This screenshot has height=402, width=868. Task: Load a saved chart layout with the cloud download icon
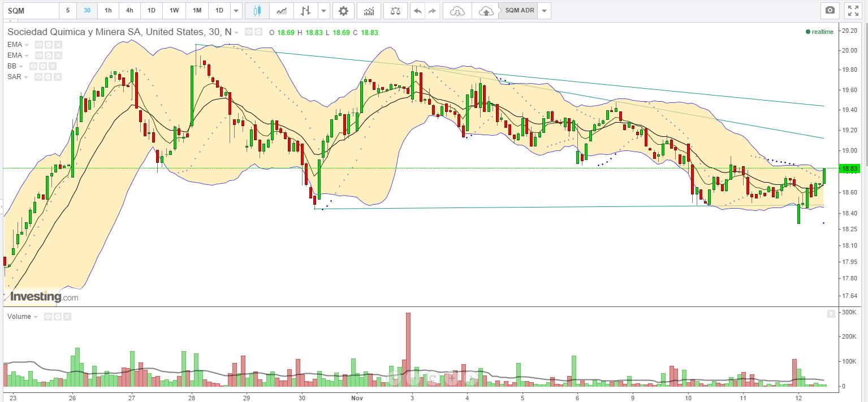[457, 11]
